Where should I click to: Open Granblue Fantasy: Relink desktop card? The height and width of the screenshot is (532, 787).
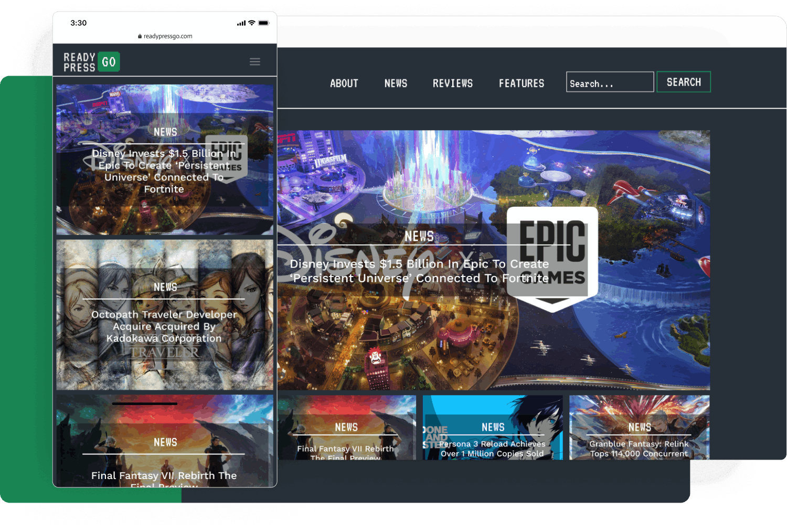[639, 428]
